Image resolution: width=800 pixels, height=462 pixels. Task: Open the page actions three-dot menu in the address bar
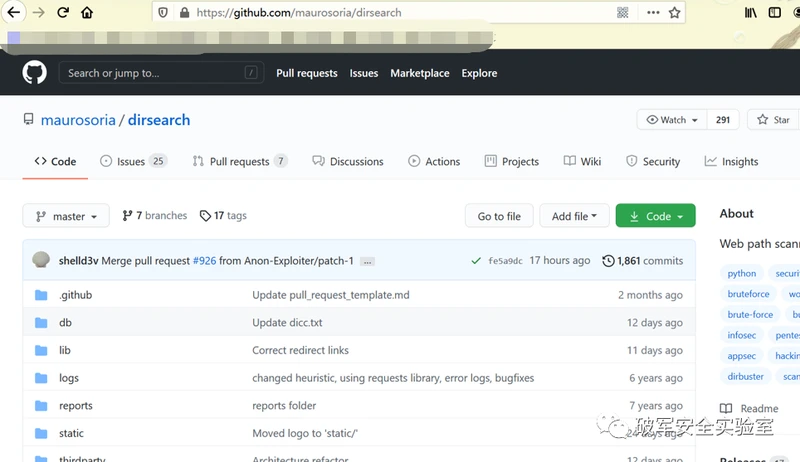(x=653, y=13)
